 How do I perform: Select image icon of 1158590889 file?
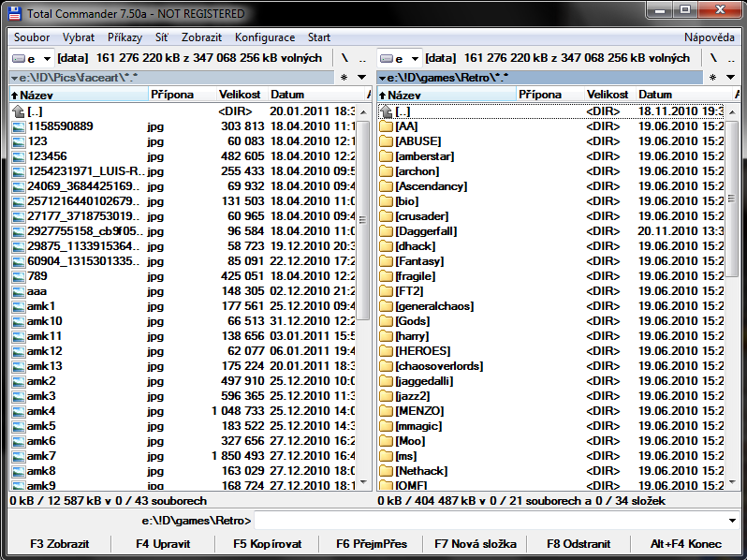pos(19,126)
